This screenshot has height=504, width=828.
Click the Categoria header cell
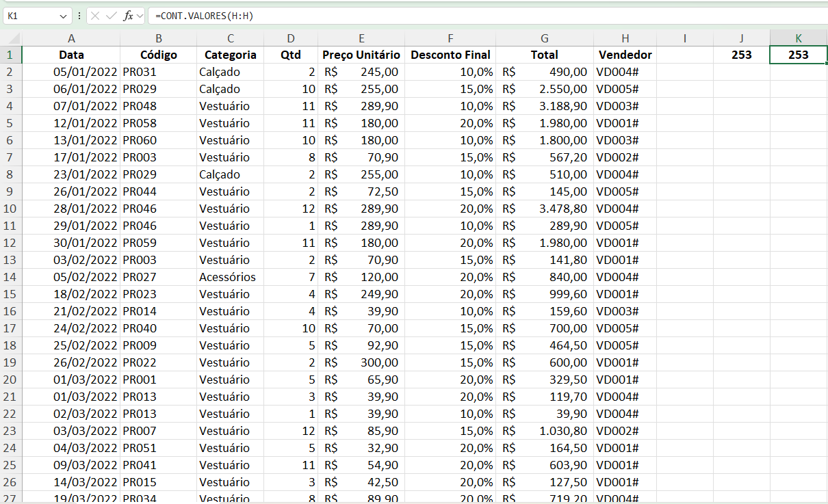point(230,55)
